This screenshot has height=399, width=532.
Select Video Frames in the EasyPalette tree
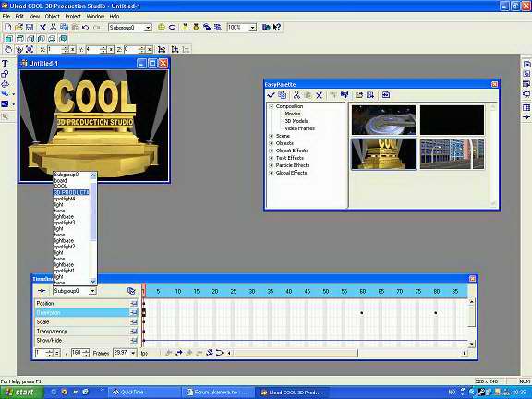[x=299, y=128]
